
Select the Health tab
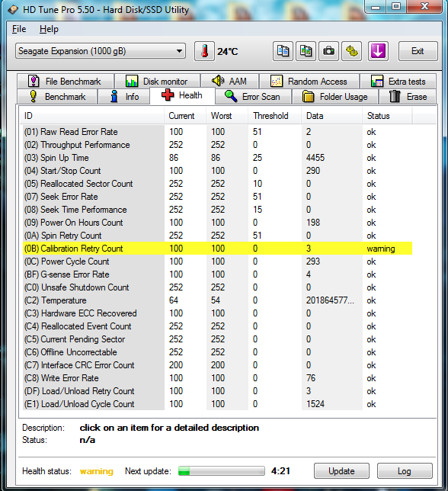(182, 95)
